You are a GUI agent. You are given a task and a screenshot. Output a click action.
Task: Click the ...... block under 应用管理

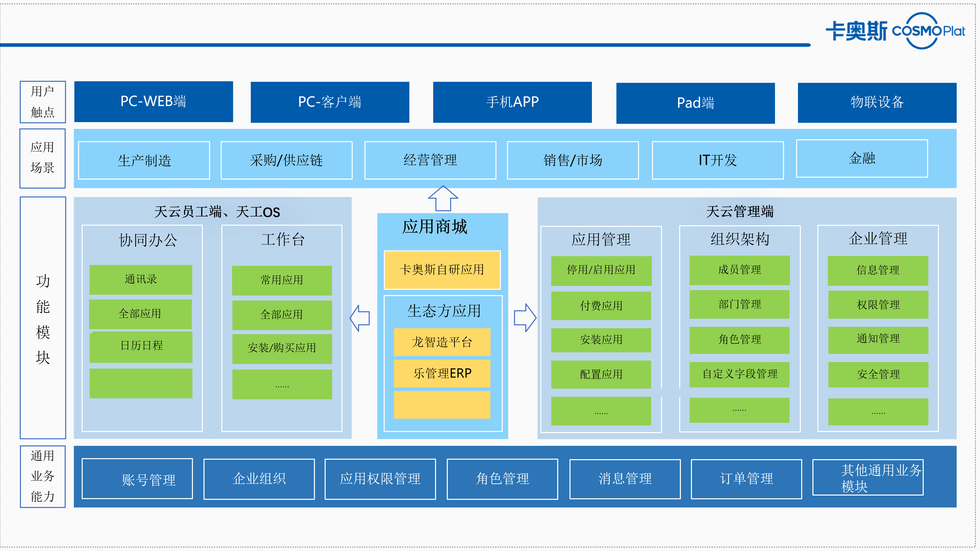pos(601,411)
